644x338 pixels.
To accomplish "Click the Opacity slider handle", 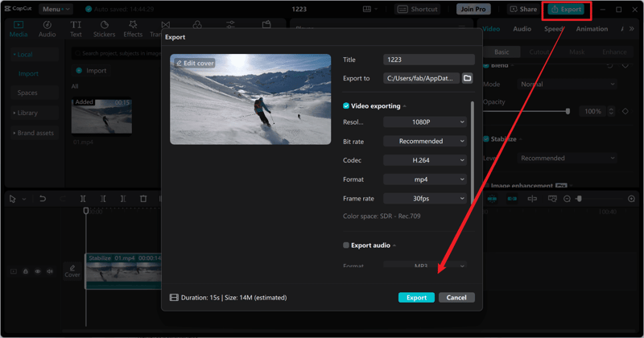I will point(568,111).
